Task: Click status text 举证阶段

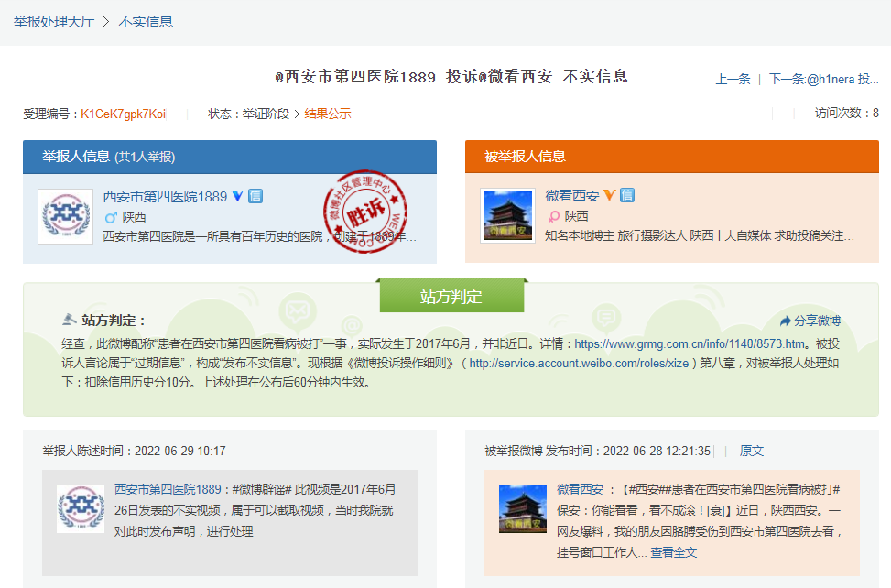Action: tap(266, 114)
